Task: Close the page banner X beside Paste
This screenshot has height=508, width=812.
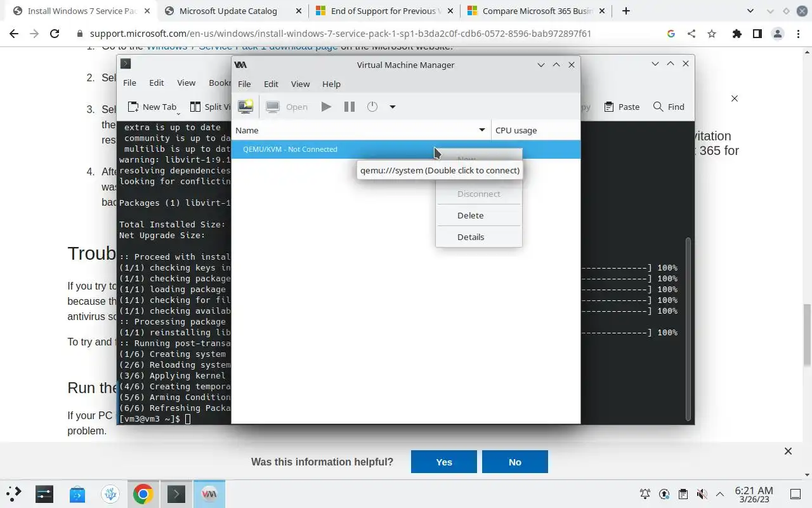Action: pyautogui.click(x=735, y=98)
